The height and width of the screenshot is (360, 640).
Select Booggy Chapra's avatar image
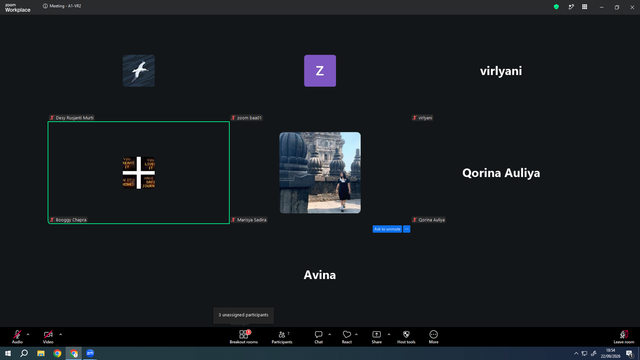139,173
